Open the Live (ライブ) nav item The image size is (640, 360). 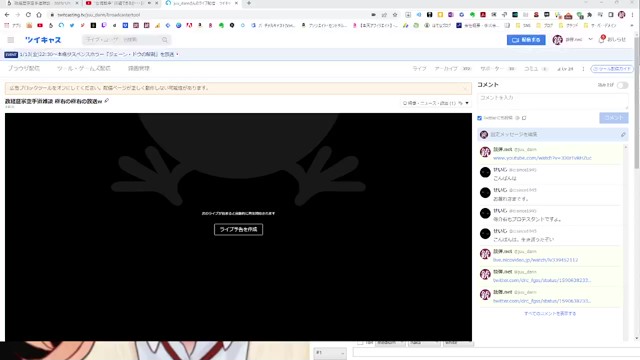click(419, 69)
